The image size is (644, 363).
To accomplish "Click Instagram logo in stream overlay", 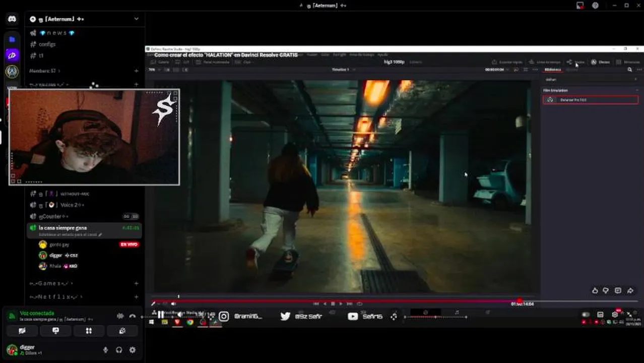I will [224, 316].
